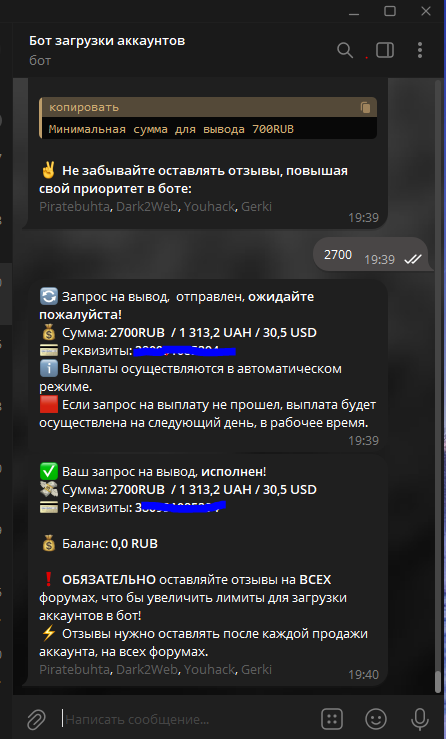Click the double checkmark read status
446x739 pixels.
413,259
